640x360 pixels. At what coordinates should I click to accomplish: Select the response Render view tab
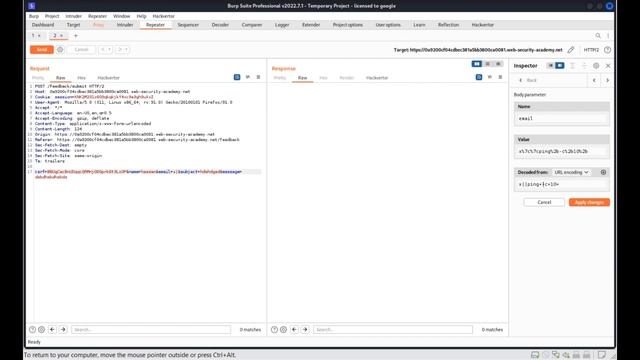[x=347, y=78]
